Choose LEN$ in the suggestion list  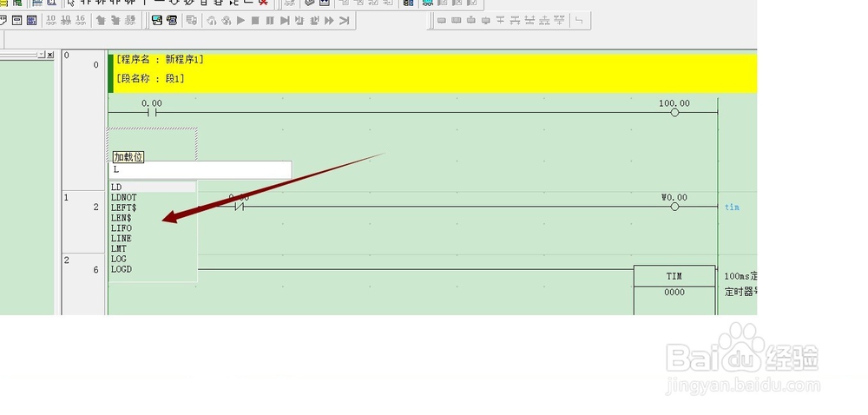point(122,218)
